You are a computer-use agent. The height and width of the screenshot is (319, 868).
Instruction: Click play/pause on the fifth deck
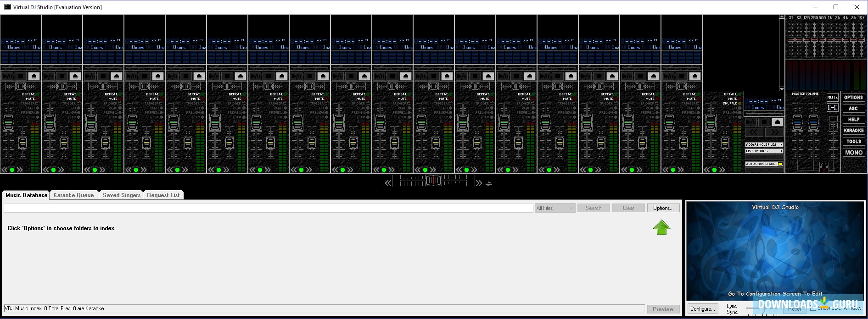coord(173,76)
